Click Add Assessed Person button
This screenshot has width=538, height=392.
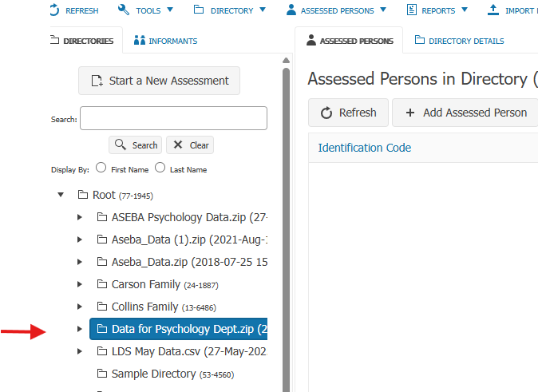466,113
